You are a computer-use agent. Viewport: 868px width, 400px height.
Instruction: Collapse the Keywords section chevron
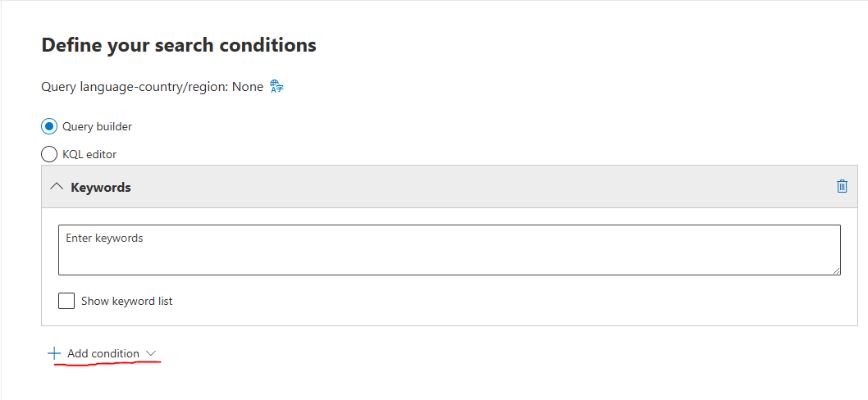click(57, 187)
